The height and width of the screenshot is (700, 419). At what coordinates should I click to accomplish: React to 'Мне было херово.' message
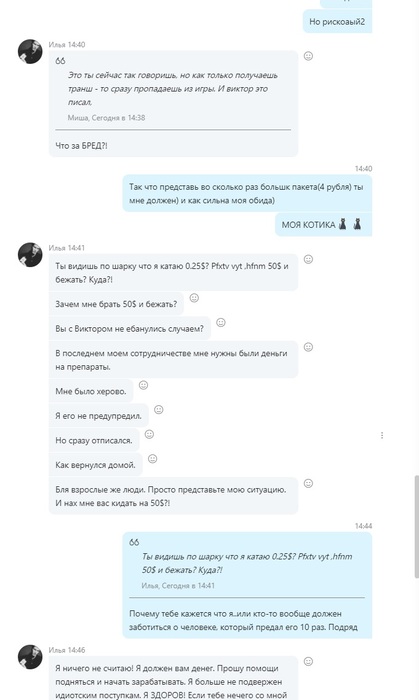(143, 385)
